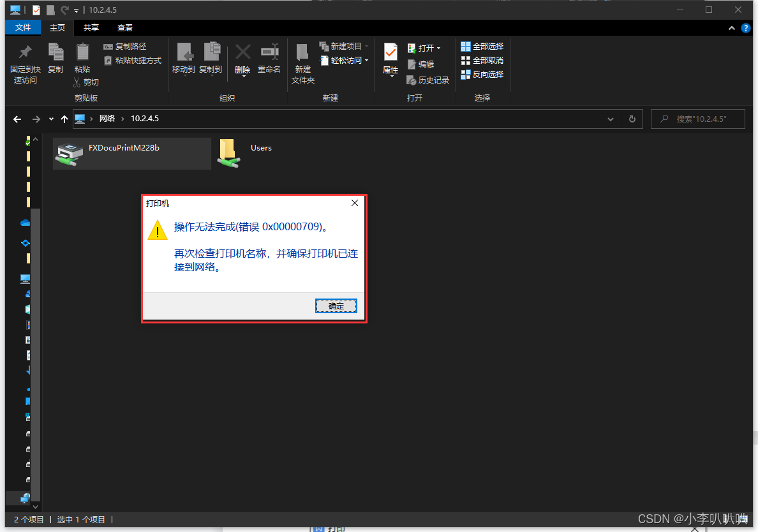Screen dimensions: 758x532
Task: Open the Move To (移动到) menu
Action: point(184,59)
